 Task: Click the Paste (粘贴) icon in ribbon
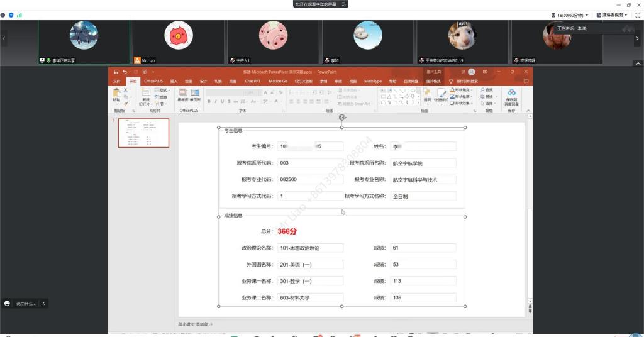point(116,93)
